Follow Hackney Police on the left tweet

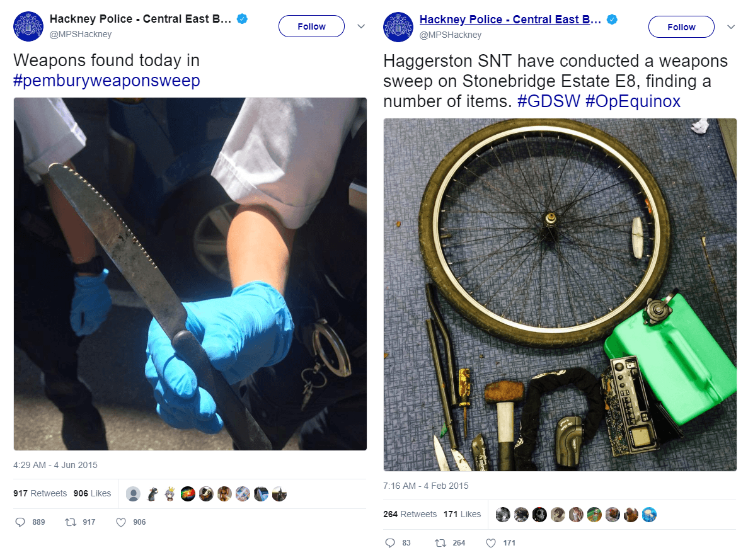point(311,26)
